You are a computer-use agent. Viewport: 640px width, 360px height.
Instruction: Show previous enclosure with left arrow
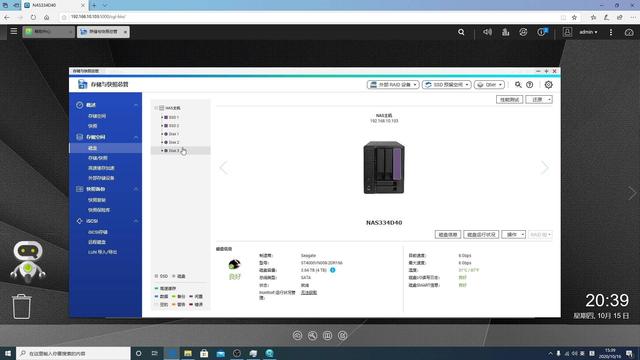click(223, 167)
